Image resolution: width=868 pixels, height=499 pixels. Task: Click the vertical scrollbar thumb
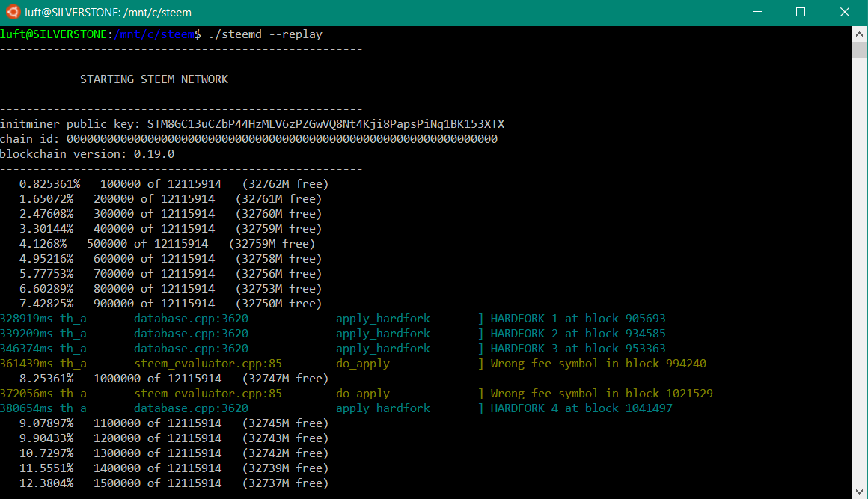point(859,49)
